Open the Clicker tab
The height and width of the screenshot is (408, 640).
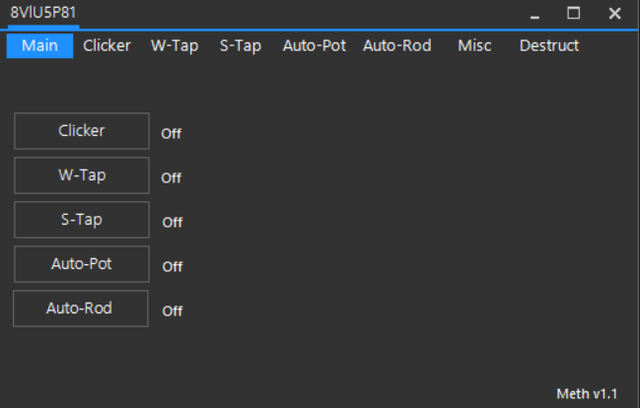tap(107, 46)
